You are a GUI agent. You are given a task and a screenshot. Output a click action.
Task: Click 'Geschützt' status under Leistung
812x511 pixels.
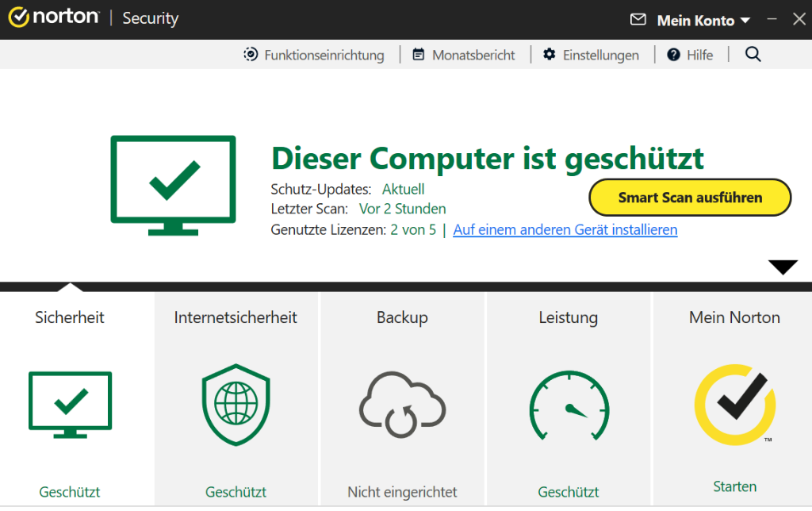[x=568, y=492]
